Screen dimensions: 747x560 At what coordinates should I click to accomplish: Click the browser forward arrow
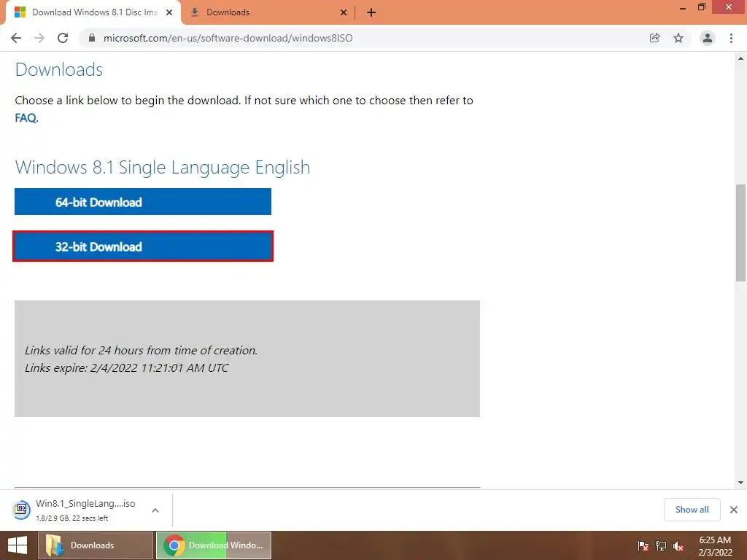click(x=39, y=38)
